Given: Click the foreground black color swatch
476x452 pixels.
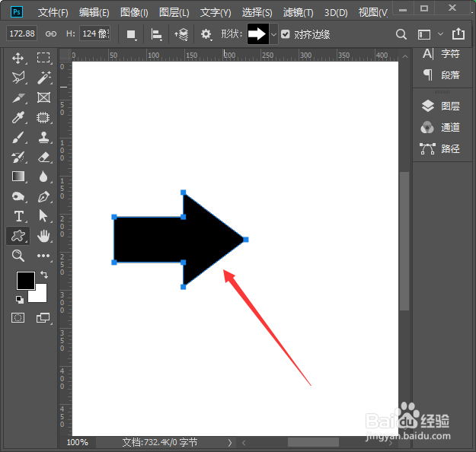Looking at the screenshot, I should coord(26,281).
